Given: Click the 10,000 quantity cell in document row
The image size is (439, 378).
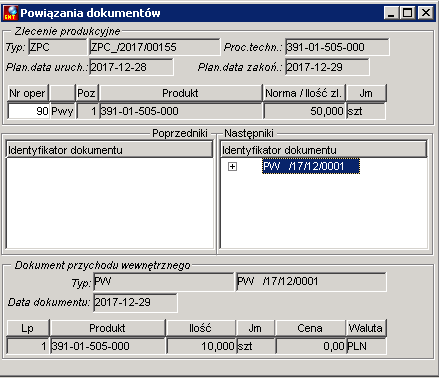Looking at the screenshot, I should click(x=201, y=346).
